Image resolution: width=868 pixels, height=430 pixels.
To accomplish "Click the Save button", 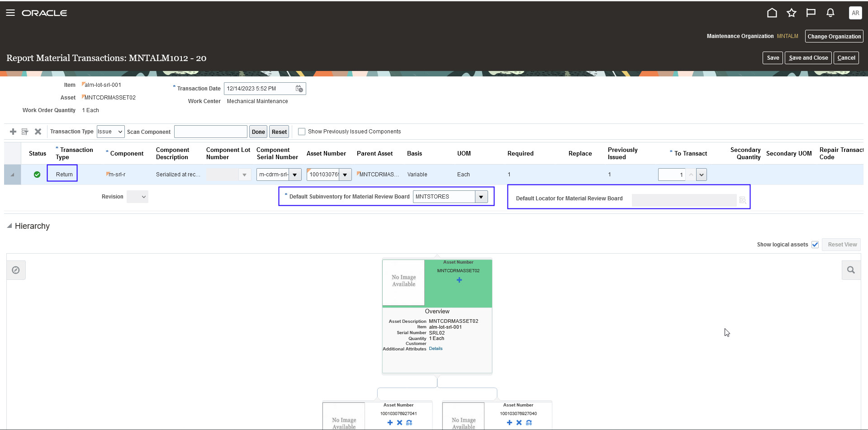I will (773, 58).
